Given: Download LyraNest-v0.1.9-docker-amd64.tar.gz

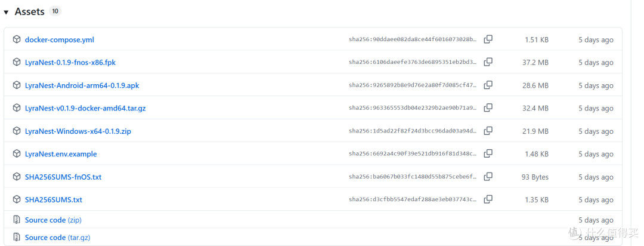Looking at the screenshot, I should [85, 108].
